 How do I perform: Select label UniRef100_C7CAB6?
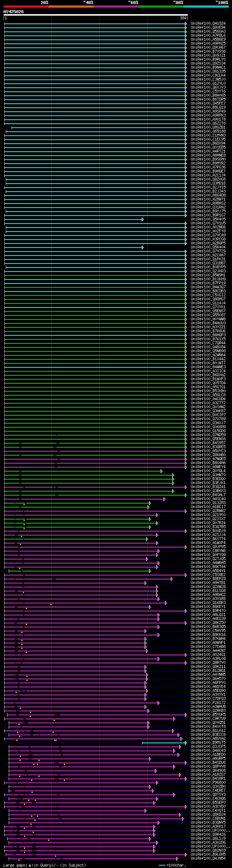(208, 646)
